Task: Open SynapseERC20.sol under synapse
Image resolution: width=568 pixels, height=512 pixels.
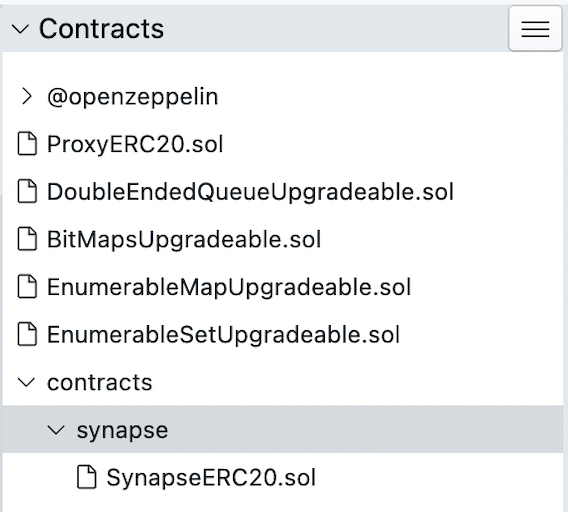Action: (211, 478)
